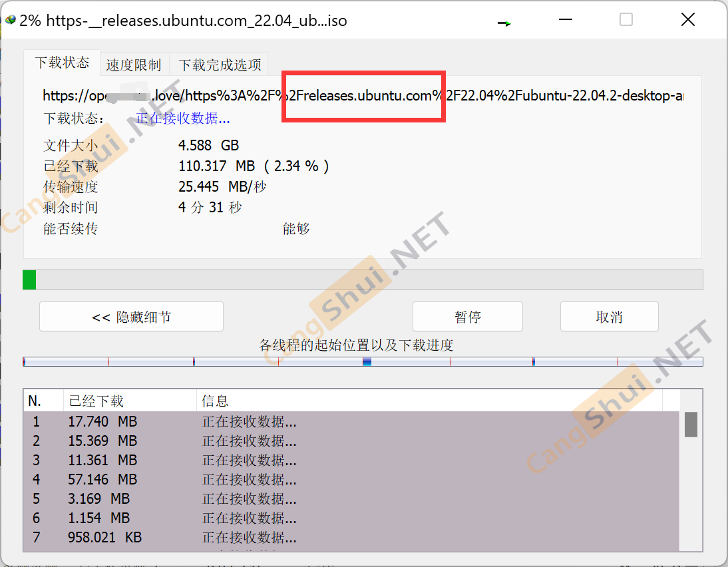Switch to the 下载状态 tab
Viewport: 728px width, 567px height.
coord(62,63)
